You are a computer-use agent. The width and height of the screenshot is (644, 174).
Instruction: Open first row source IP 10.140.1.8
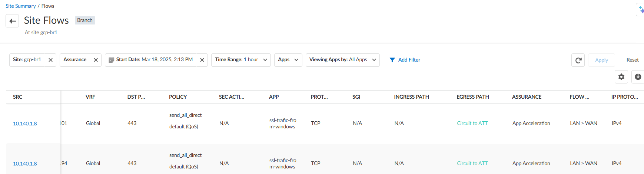tap(25, 124)
